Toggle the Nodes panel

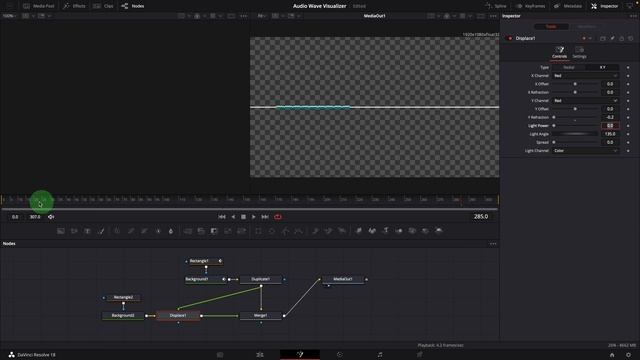coord(133,6)
